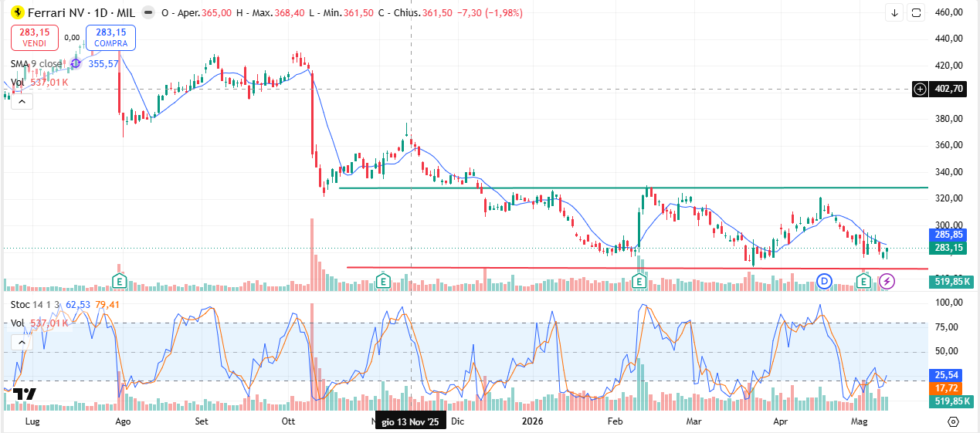Viewport: 980px width, 433px height.
Task: Click the Dic label on the time axis
Action: click(x=458, y=421)
